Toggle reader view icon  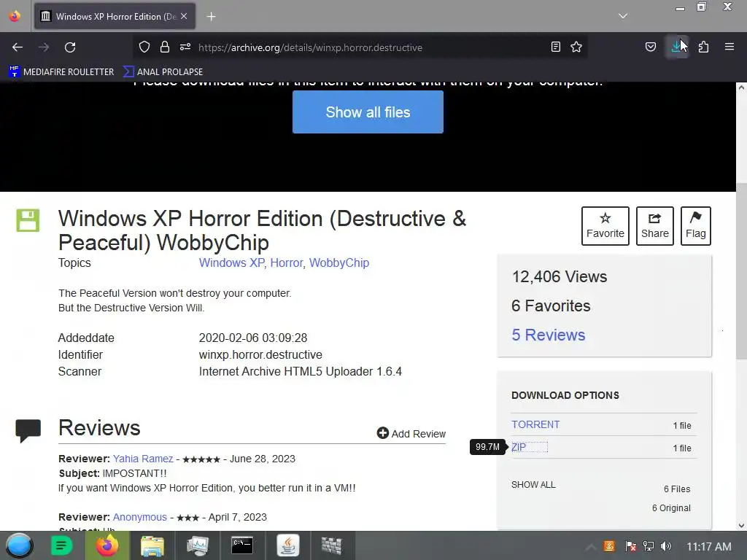click(555, 47)
